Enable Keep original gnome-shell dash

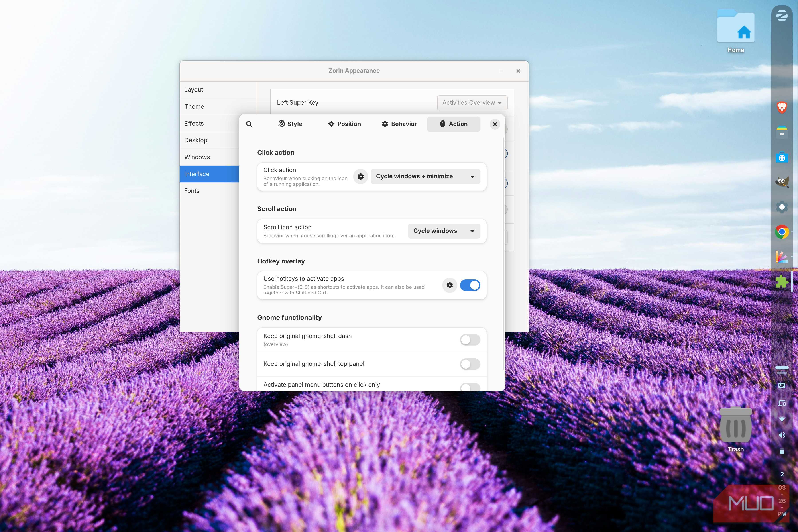(470, 340)
